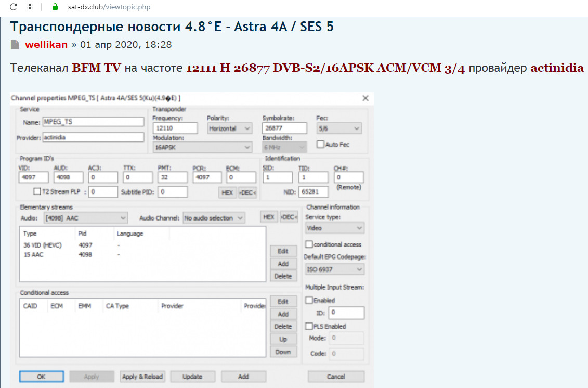This screenshot has width=588, height=388.
Task: Click the NID field 65281
Action: 313,192
